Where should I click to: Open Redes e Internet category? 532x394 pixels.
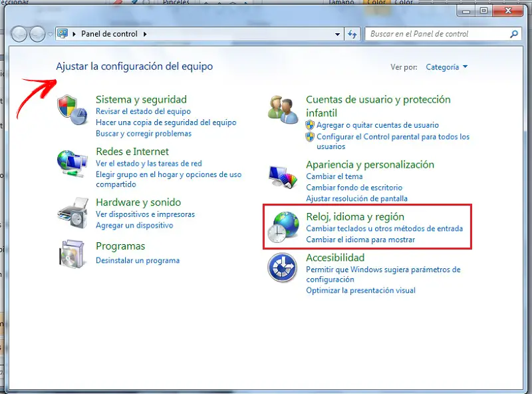point(132,152)
